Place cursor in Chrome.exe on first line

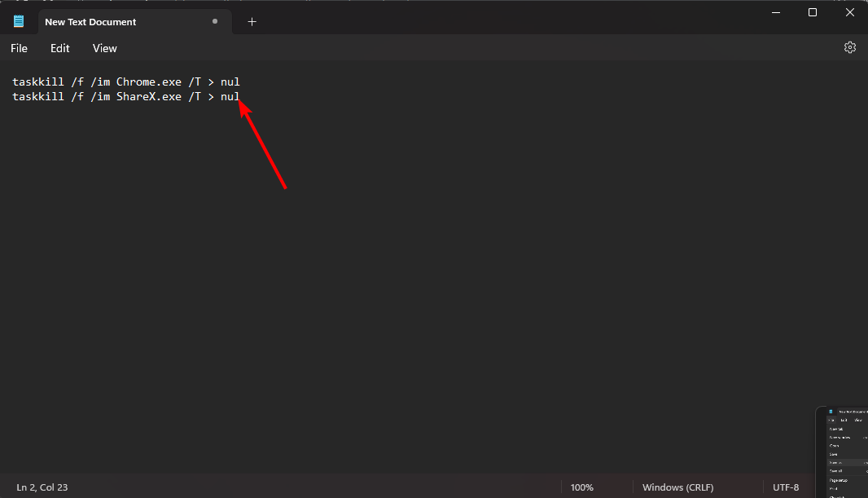tap(149, 82)
